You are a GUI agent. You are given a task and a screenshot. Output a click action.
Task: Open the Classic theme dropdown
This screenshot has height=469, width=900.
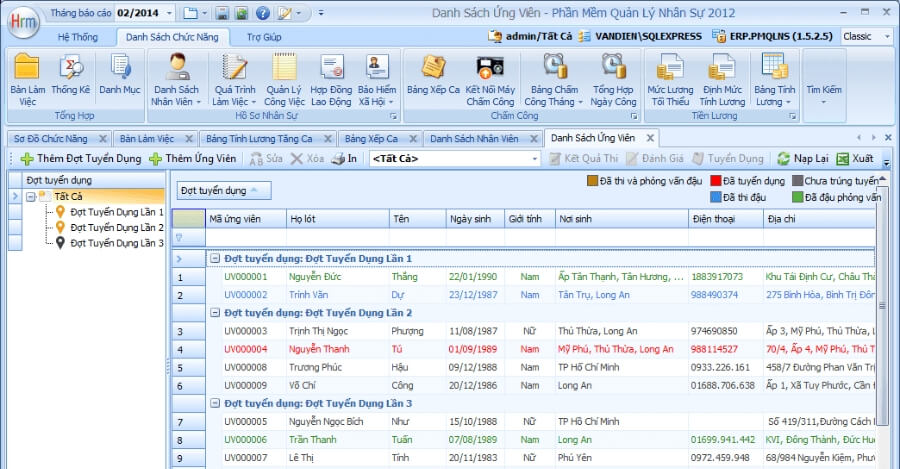tap(887, 36)
